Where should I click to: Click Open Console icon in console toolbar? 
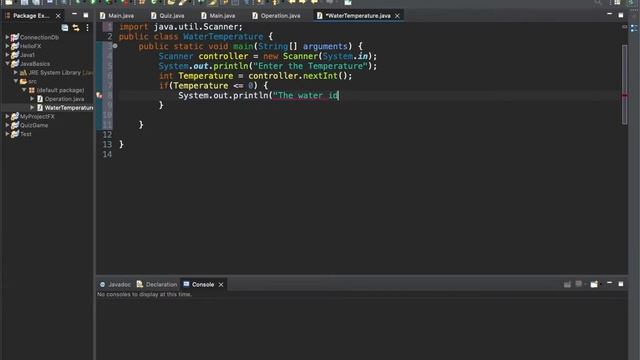[x=594, y=284]
